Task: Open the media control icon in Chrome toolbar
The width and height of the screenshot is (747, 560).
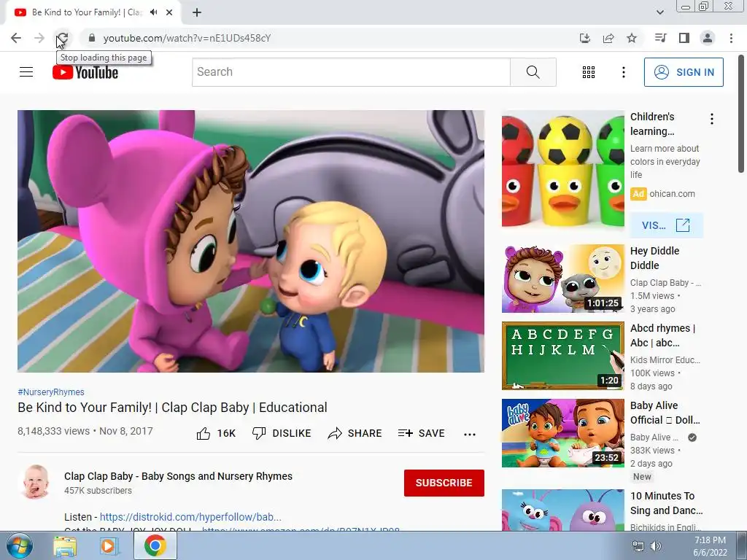Action: [x=660, y=38]
